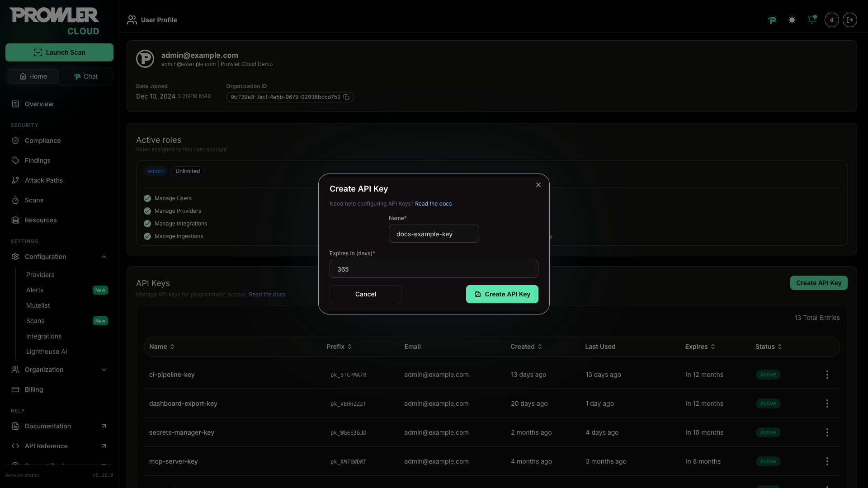Viewport: 868px width, 488px height.
Task: Open Read the docs link in API Keys section
Action: pyautogui.click(x=267, y=295)
